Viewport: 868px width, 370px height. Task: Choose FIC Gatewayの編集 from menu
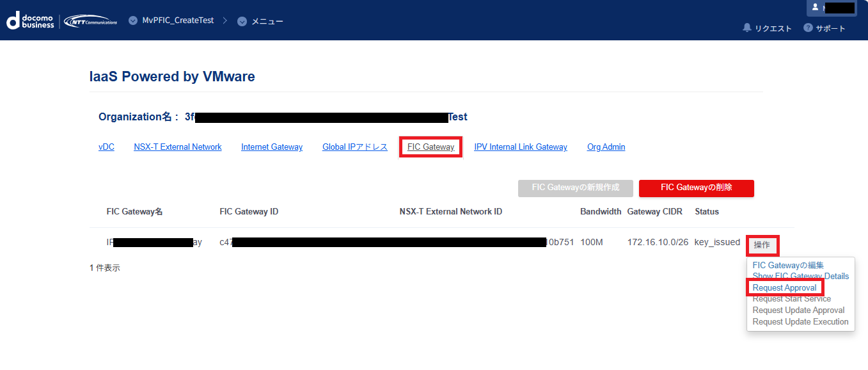tap(788, 265)
